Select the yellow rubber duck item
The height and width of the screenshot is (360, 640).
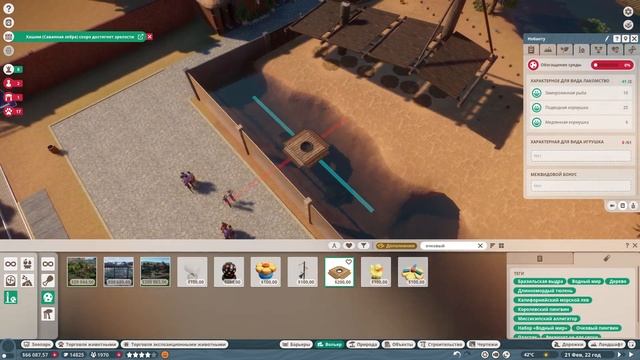coord(376,271)
